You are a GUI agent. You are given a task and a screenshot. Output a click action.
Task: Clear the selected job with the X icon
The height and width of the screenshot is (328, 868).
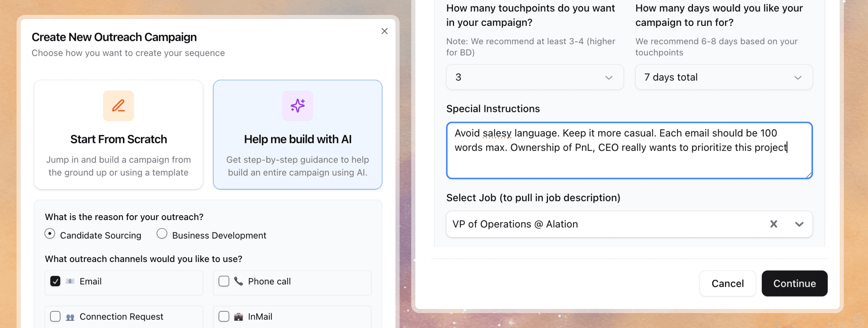[774, 224]
